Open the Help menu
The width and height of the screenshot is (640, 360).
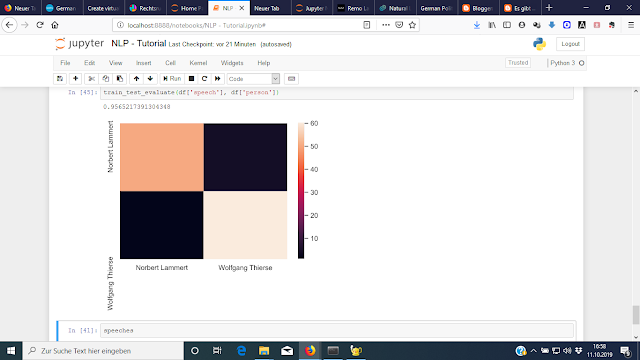(264, 63)
